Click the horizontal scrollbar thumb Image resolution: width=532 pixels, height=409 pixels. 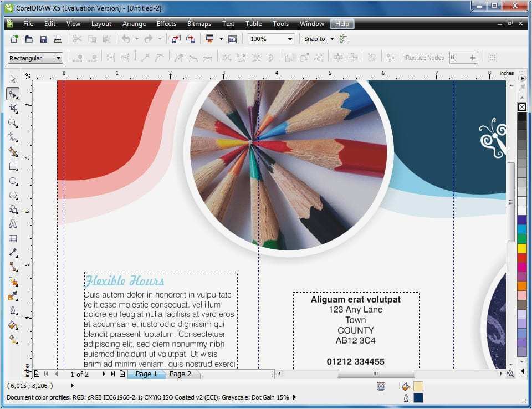(376, 374)
